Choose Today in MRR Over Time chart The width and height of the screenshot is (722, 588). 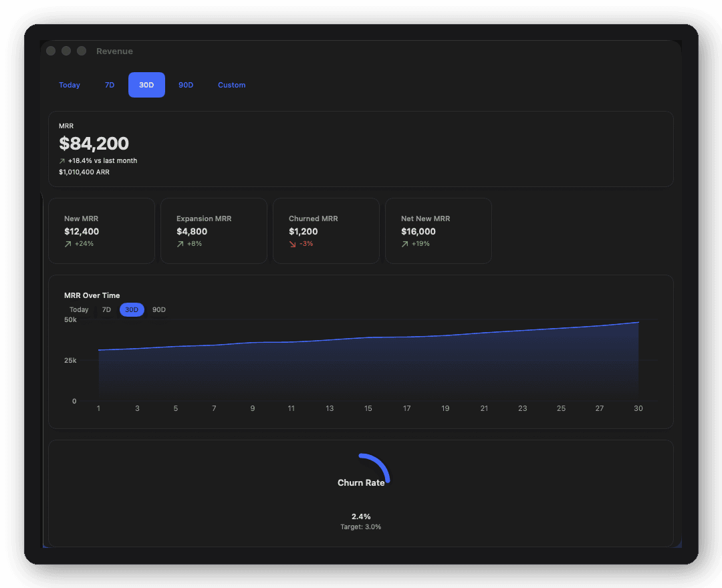[79, 309]
